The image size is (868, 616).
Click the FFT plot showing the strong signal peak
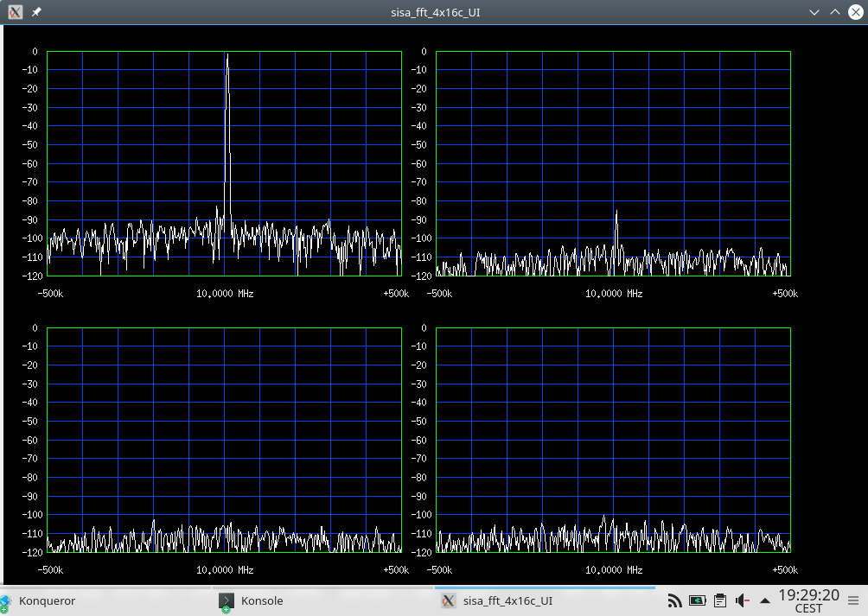click(222, 164)
